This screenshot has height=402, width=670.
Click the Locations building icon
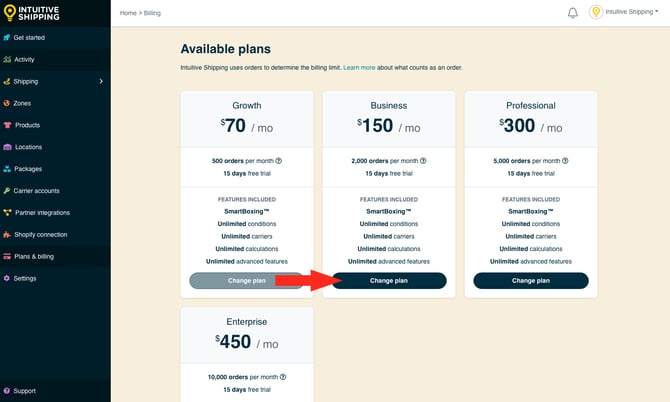(7, 147)
